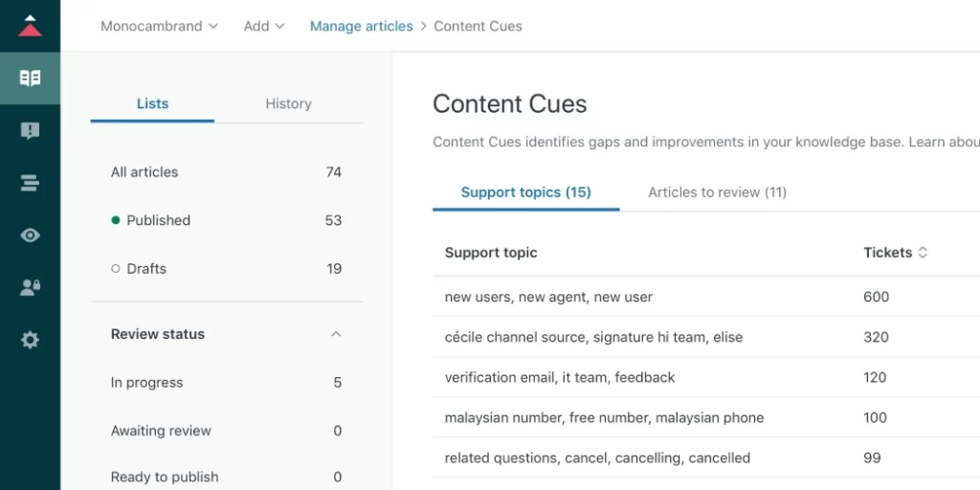Image resolution: width=980 pixels, height=490 pixels.
Task: Open the settings gear icon
Action: click(x=30, y=340)
